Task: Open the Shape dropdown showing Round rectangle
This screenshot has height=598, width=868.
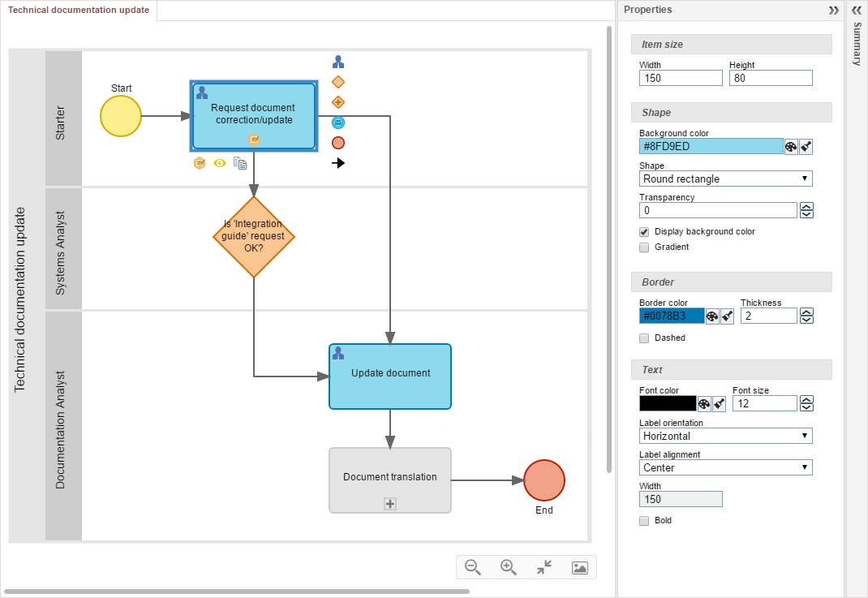Action: (x=726, y=179)
